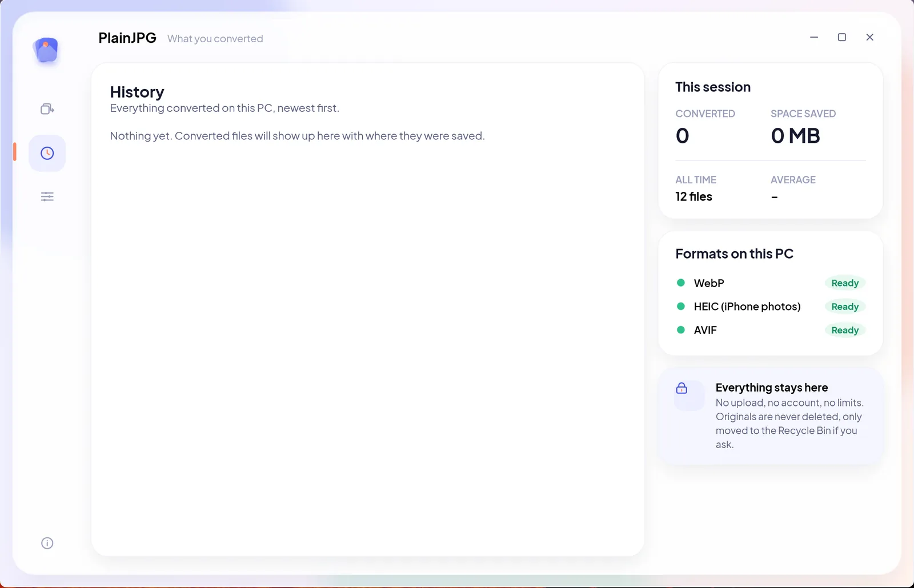Click the green dot beside WebP

click(x=681, y=283)
